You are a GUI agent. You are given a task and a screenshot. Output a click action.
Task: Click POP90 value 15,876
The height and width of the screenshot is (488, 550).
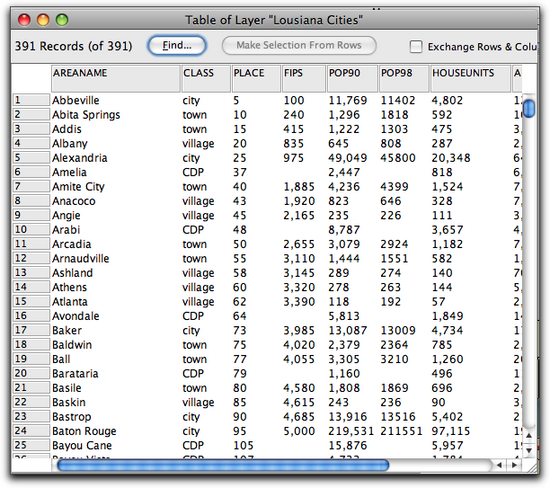point(348,446)
